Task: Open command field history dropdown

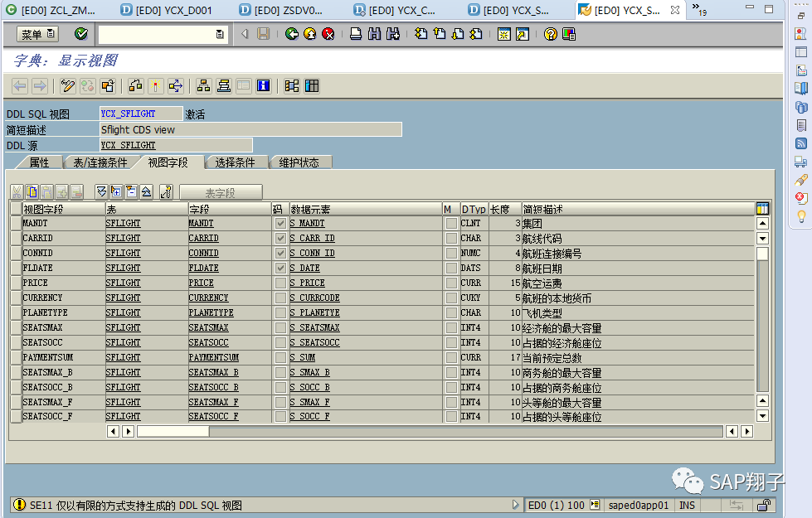Action: tap(220, 34)
